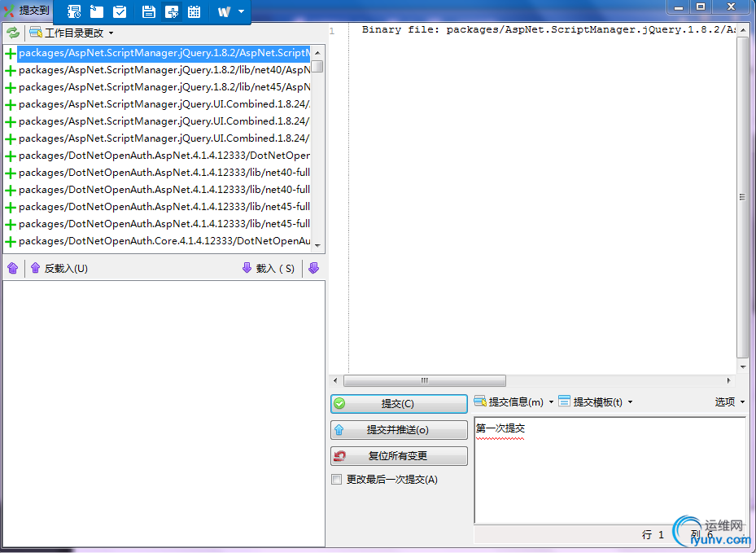
Task: Toggle the 更改最后一次提交(A) amend checkbox
Action: click(x=337, y=480)
